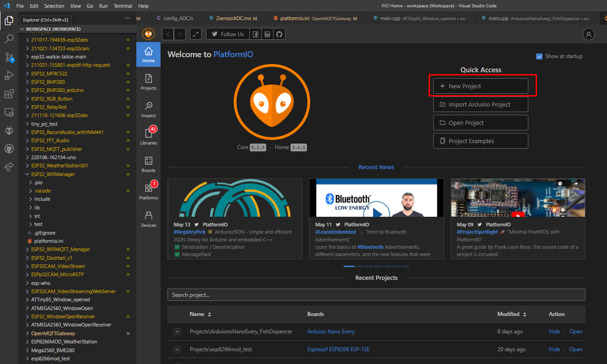Image resolution: width=607 pixels, height=364 pixels.
Task: Click the New Project button
Action: click(480, 86)
